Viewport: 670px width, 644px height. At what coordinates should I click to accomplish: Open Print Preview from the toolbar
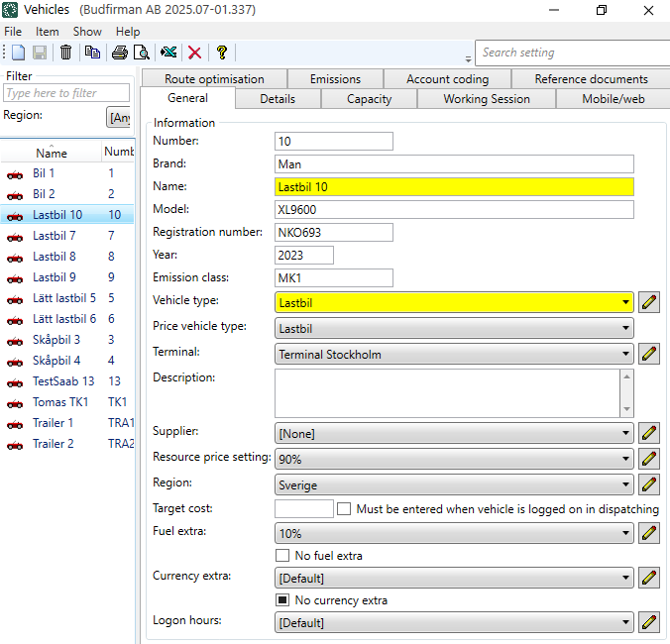click(142, 53)
